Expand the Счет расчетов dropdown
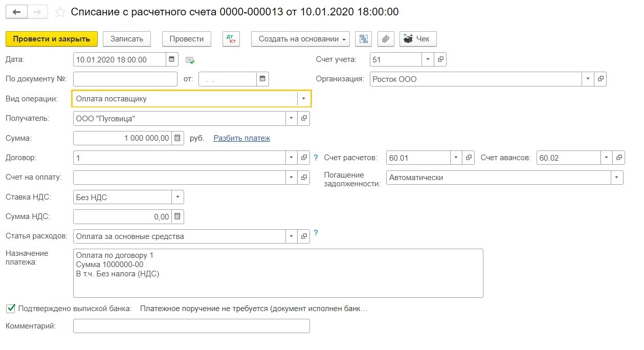The height and width of the screenshot is (350, 644). pos(457,158)
